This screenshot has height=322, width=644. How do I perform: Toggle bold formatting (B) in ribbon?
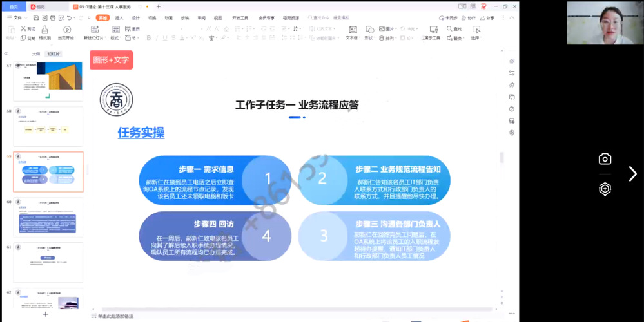pos(148,38)
